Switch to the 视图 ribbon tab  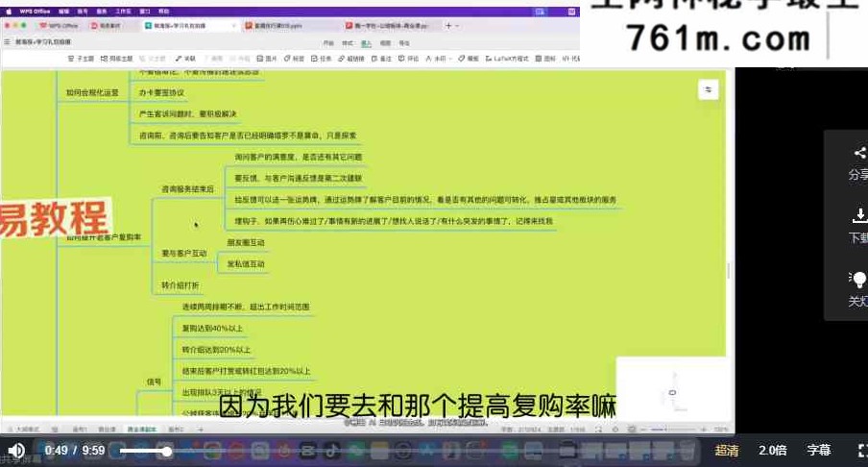(x=385, y=42)
